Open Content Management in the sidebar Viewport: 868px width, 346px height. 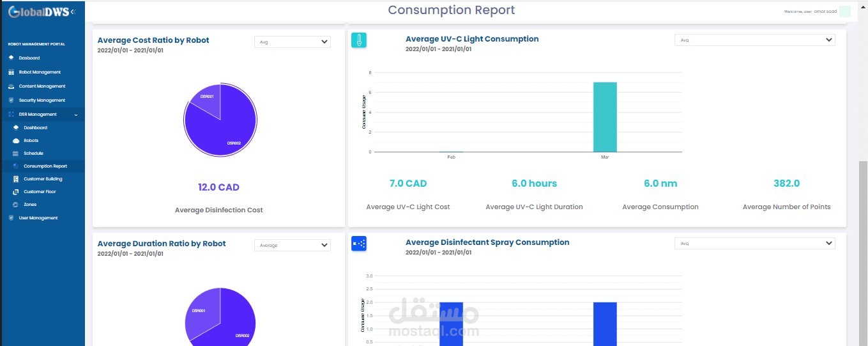42,86
